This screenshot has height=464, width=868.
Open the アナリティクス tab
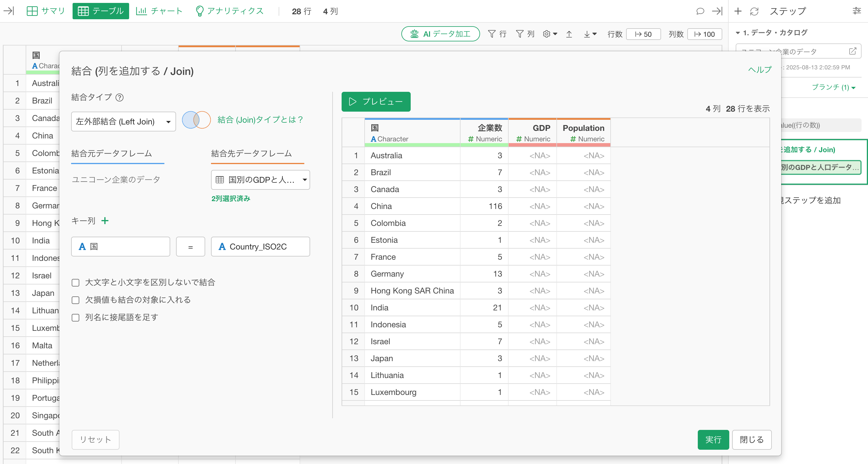[229, 11]
